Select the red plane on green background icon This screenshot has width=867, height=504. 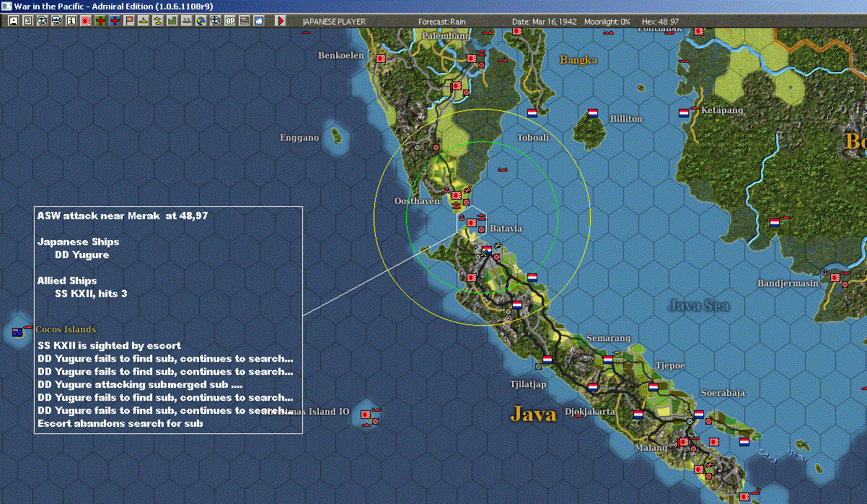point(100,21)
